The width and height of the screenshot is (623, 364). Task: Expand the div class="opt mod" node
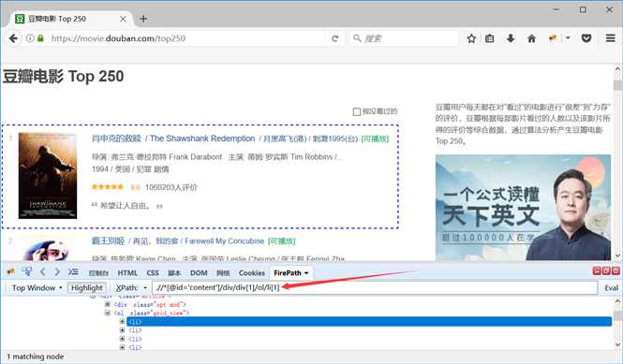pos(108,304)
